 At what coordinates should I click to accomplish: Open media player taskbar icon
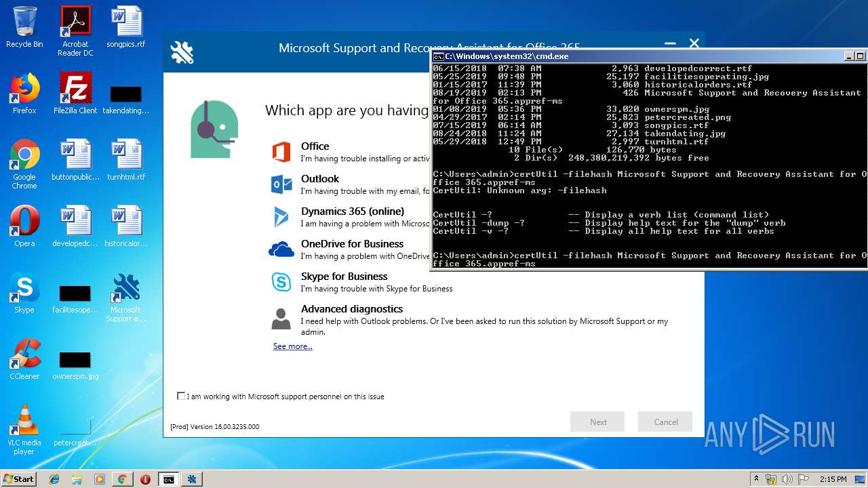pyautogui.click(x=100, y=479)
